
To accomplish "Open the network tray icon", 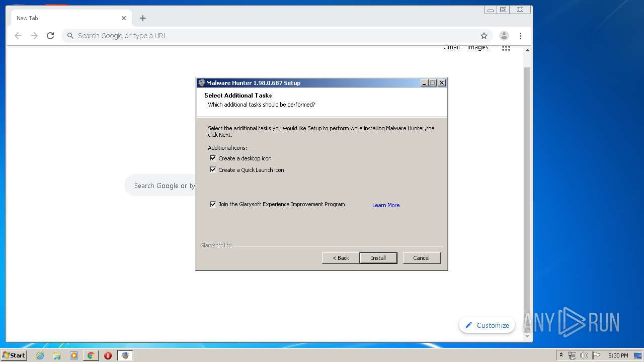I will click(572, 355).
